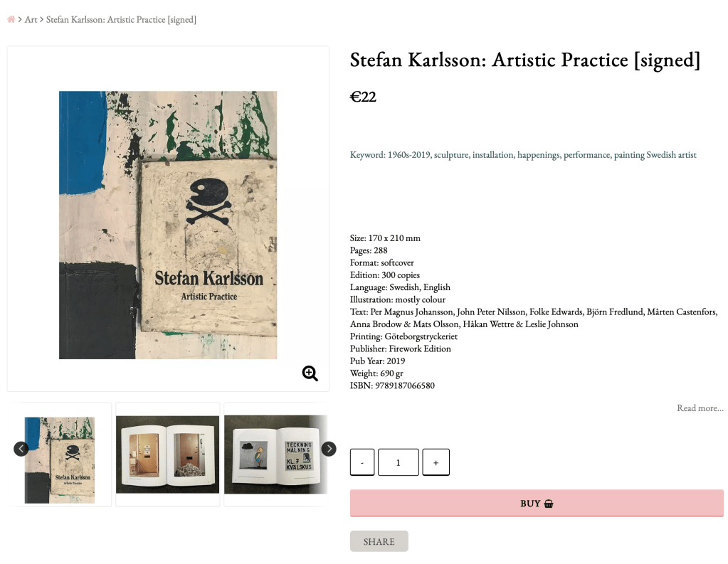Click the quantity input field
Screen dimensions: 728x564
[x=398, y=462]
